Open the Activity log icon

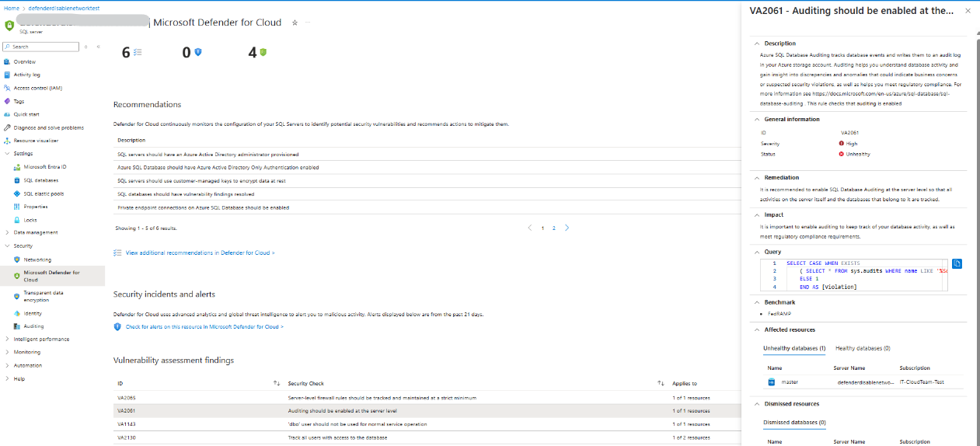click(x=7, y=75)
